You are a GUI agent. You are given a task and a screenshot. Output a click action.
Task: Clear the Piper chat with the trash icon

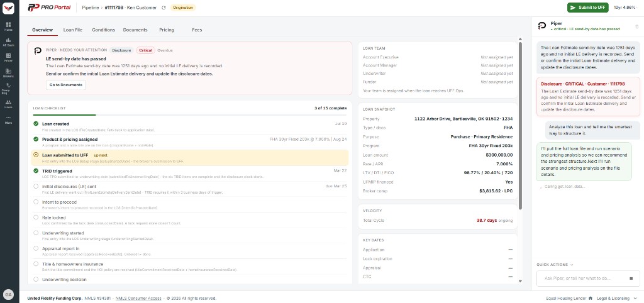pos(636,26)
